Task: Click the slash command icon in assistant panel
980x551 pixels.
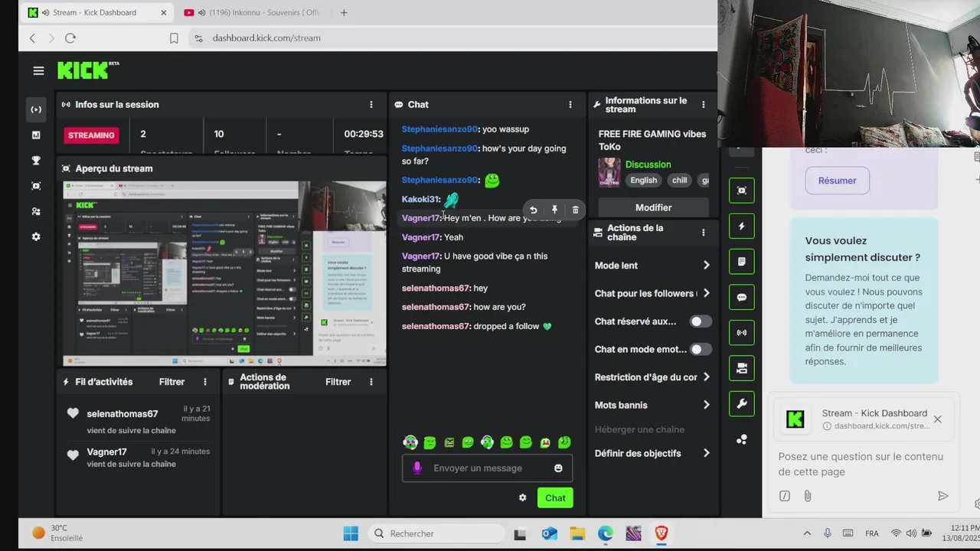Action: [785, 496]
